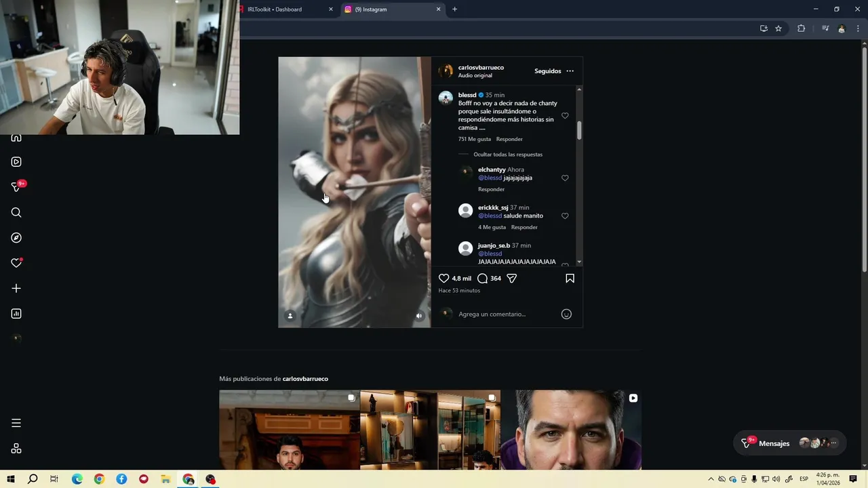Open the bearded man face reel thumbnail

tap(571, 430)
